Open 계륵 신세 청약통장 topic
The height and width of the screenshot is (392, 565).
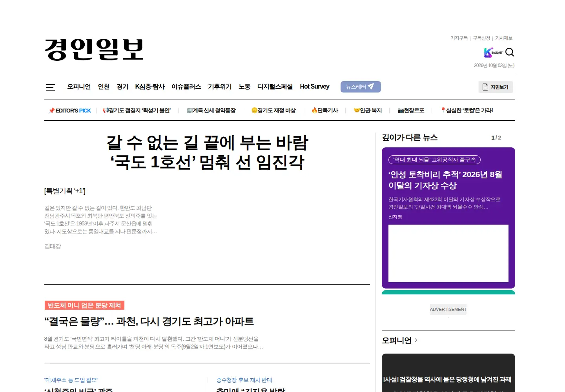tap(211, 111)
